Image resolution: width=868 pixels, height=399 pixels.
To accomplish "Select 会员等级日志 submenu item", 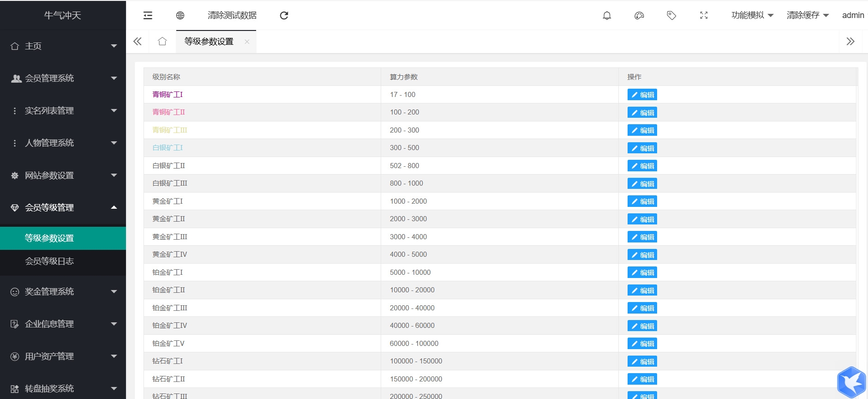I will click(x=49, y=261).
